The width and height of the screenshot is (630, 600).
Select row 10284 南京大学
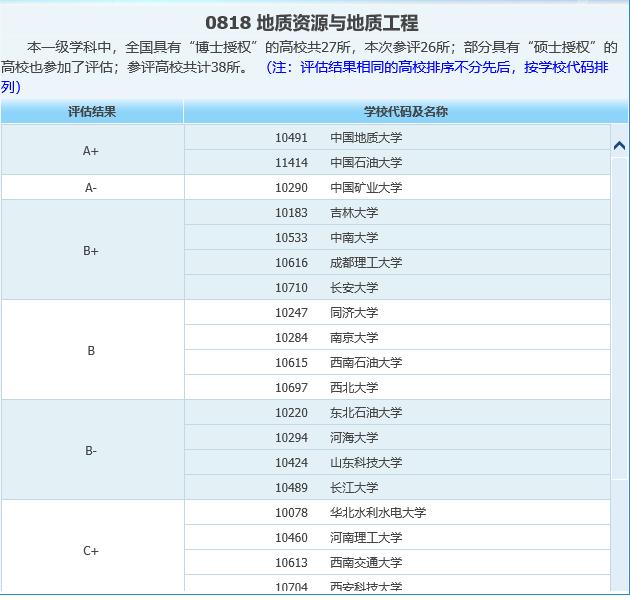397,337
